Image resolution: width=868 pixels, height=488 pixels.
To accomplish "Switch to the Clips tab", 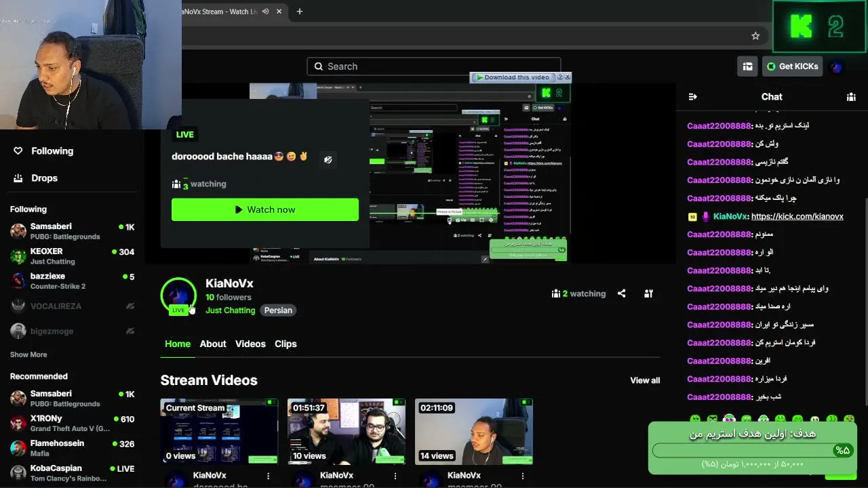I will click(x=285, y=344).
